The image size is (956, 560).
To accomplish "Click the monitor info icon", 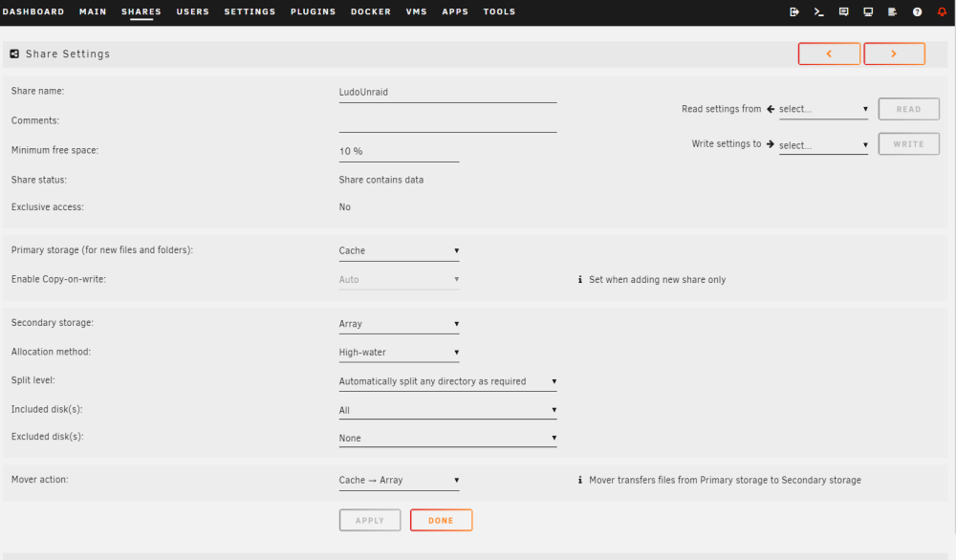I will (868, 11).
